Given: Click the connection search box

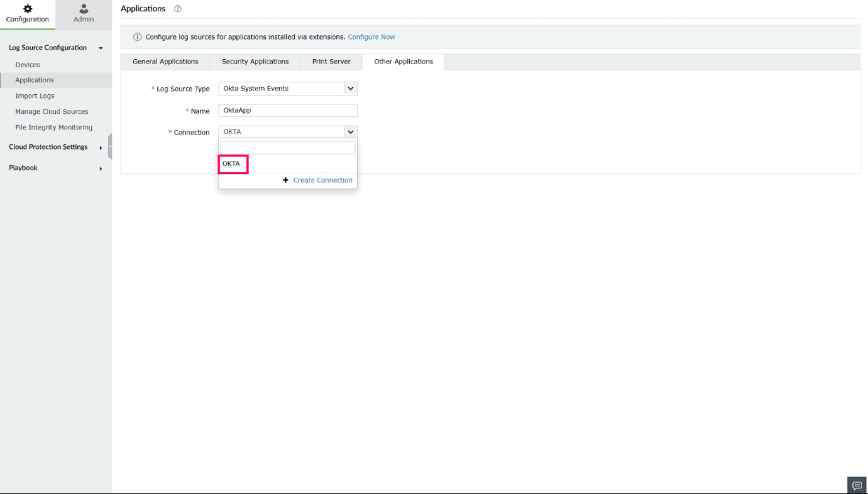Looking at the screenshot, I should 288,148.
